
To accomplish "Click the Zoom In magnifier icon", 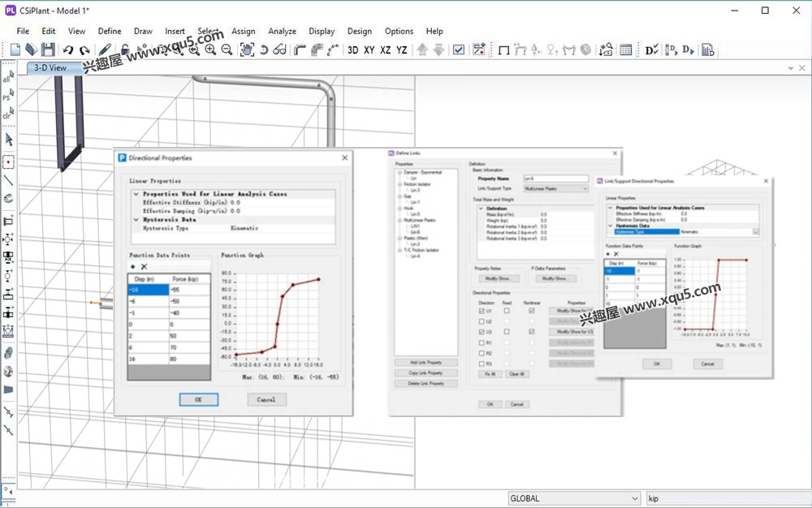I will (210, 50).
